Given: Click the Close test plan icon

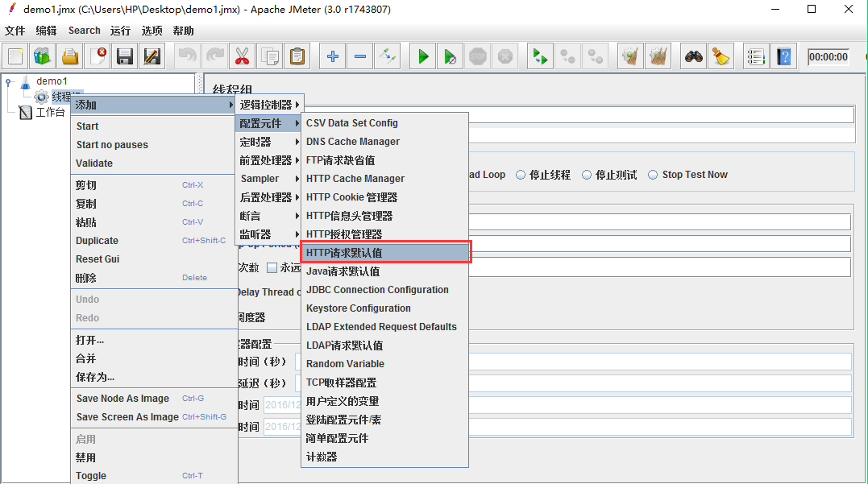Looking at the screenshot, I should point(98,56).
